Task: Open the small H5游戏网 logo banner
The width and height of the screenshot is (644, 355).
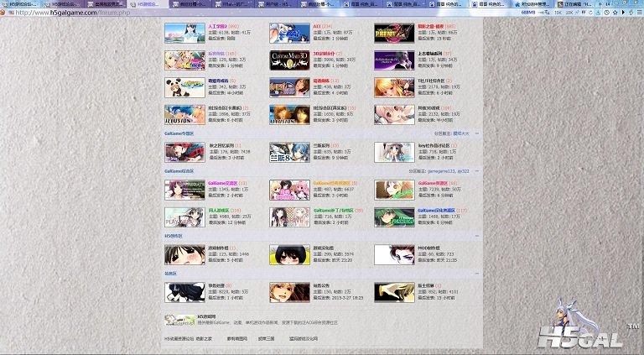Action: point(179,320)
